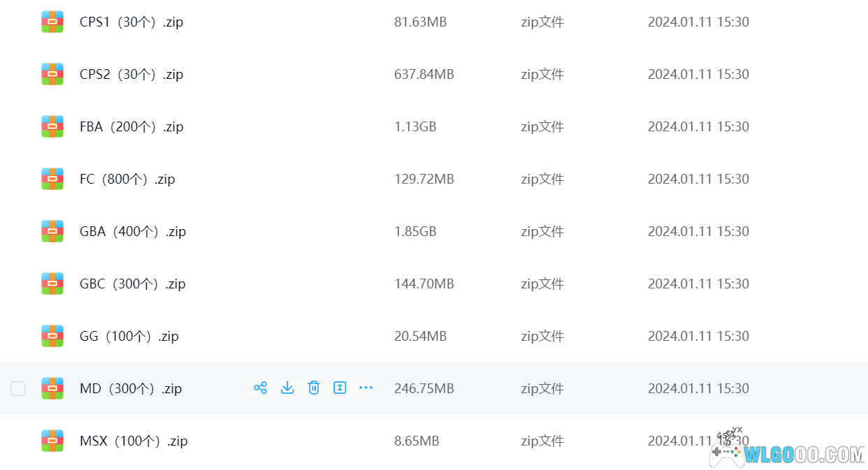The height and width of the screenshot is (470, 868).
Task: Click the MD（300个）.zip archive icon
Action: (x=52, y=388)
